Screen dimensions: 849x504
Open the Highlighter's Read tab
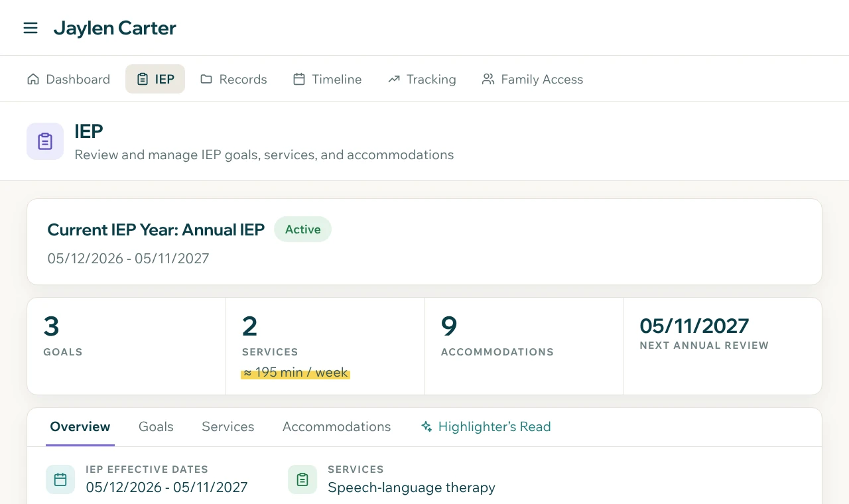(x=486, y=426)
